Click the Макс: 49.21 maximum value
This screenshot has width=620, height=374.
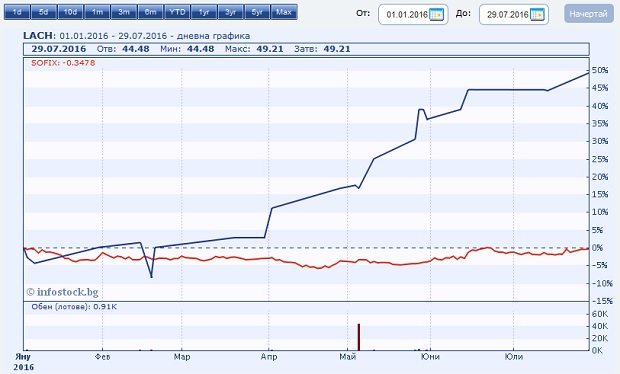[x=254, y=49]
